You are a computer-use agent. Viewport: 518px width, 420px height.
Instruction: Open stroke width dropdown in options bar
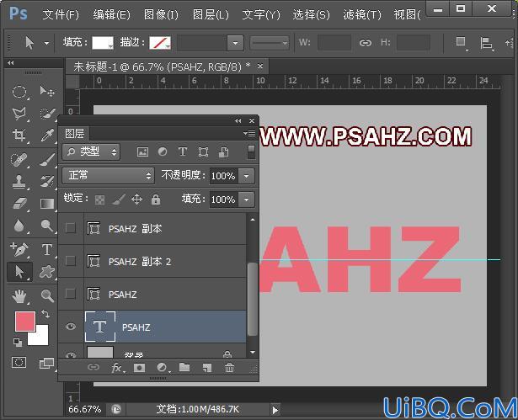235,43
